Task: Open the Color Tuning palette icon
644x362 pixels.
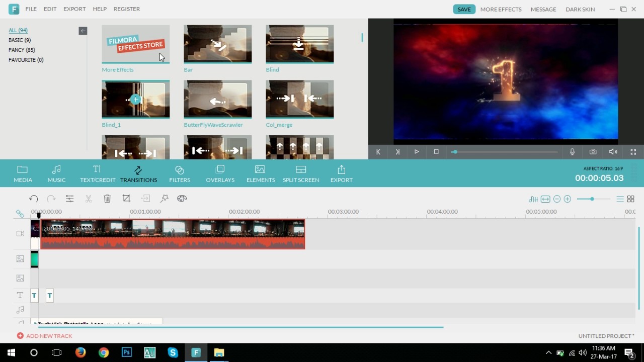Action: click(x=182, y=199)
